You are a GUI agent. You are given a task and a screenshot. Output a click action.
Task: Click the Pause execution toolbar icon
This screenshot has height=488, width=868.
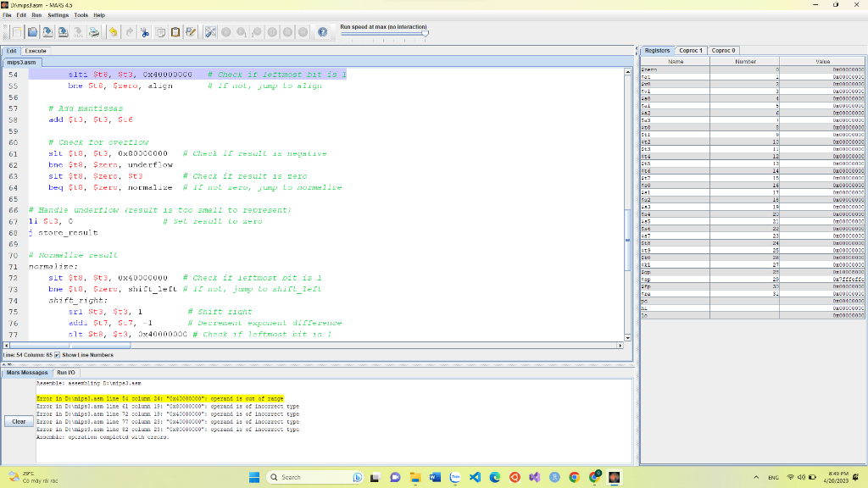tap(272, 32)
